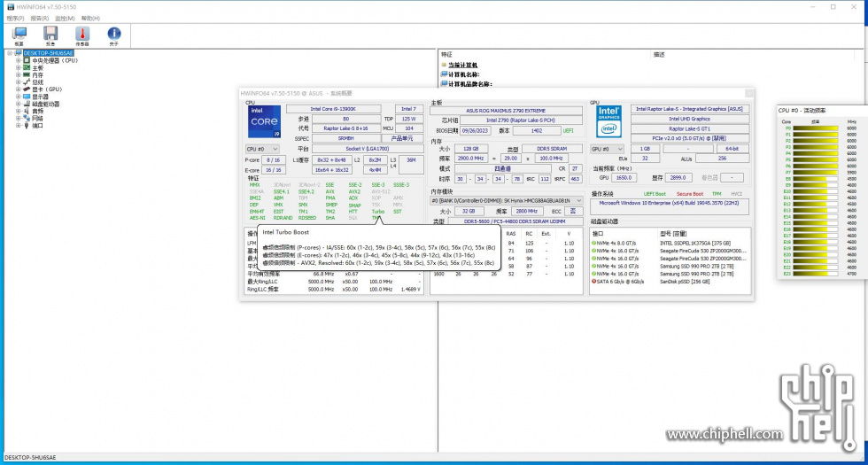This screenshot has height=465, width=868.
Task: Open Sensors via the thermometer icon
Action: click(82, 34)
